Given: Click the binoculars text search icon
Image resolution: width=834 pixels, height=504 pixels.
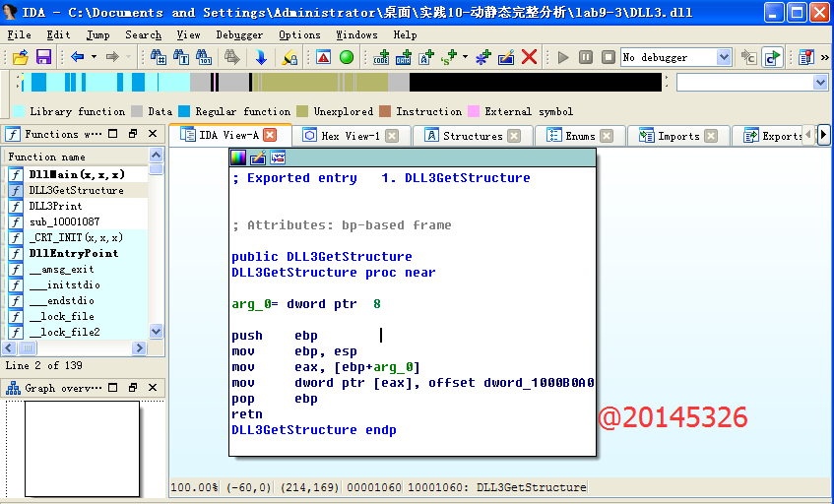Looking at the screenshot, I should 159,57.
